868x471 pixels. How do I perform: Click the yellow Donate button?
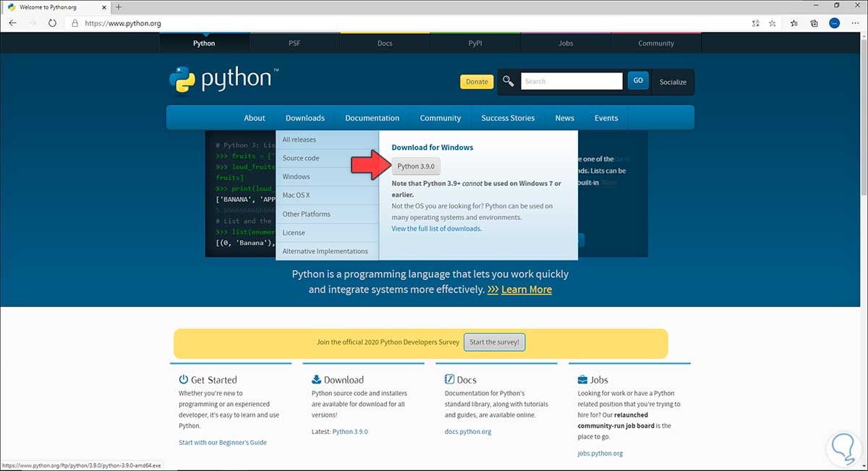(477, 82)
